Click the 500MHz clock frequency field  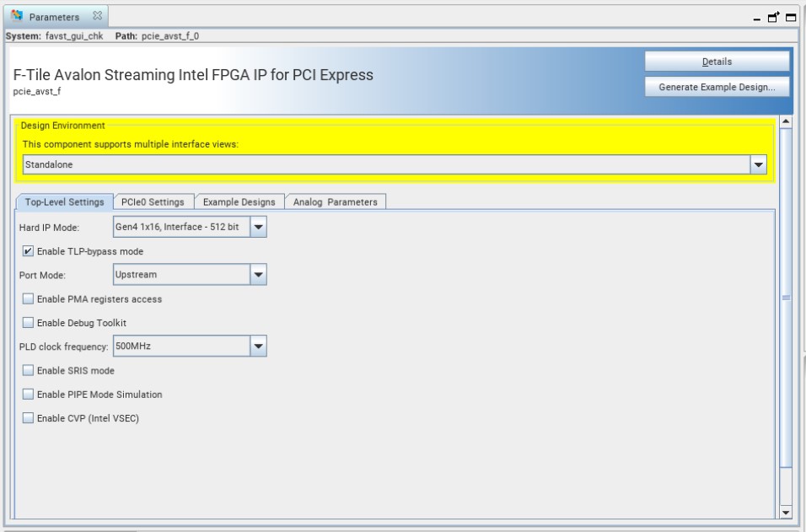181,346
